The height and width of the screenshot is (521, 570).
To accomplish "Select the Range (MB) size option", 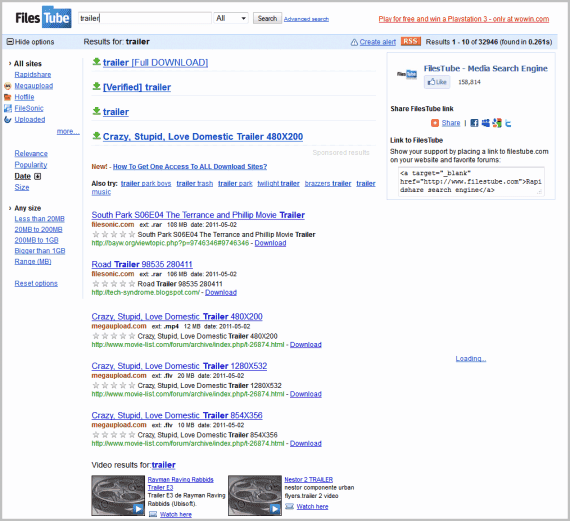I will (x=33, y=261).
